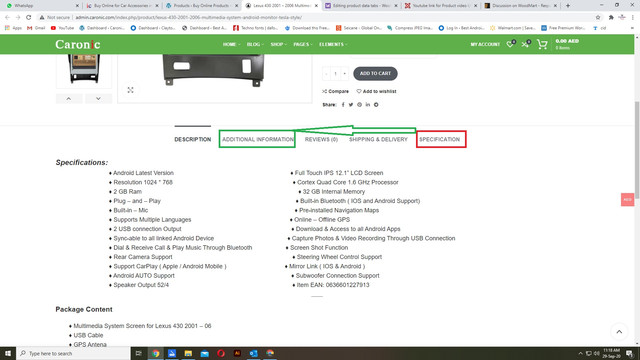
Task: Open Windows Start menu
Action: [8, 353]
